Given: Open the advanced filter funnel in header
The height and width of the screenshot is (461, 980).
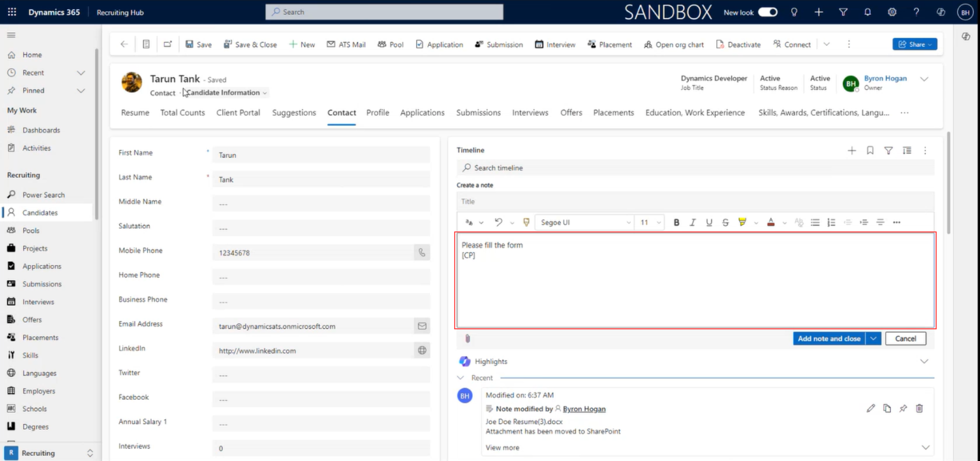Looking at the screenshot, I should (x=843, y=12).
